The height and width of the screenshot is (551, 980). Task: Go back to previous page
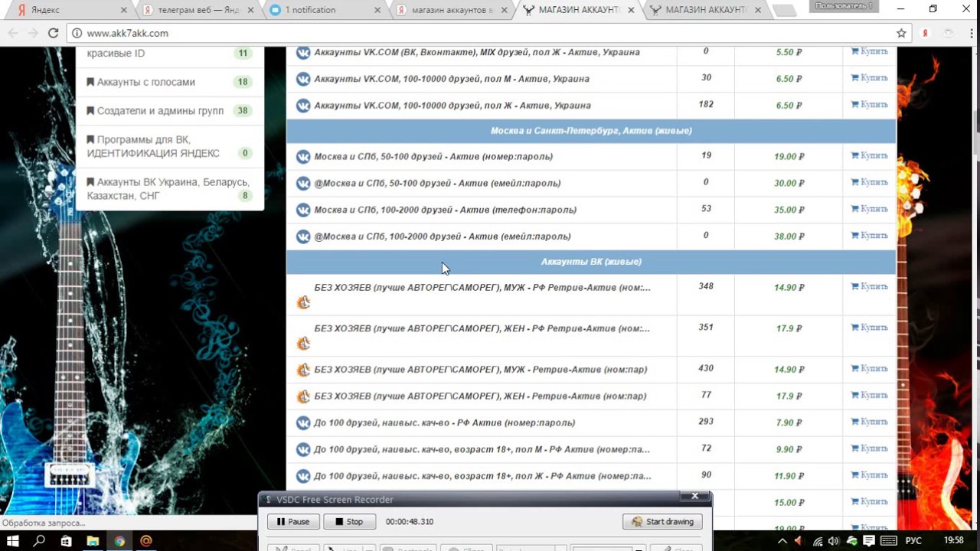coord(13,33)
